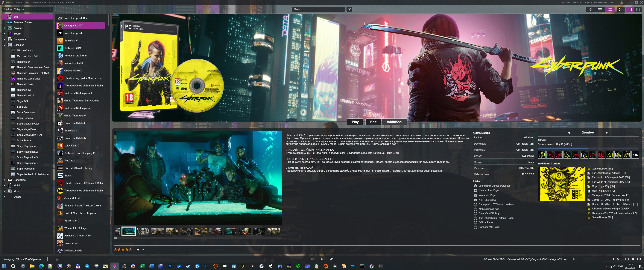Toggle the heart favorite for Cyberpunk 2077
The height and width of the screenshot is (270, 644).
click(138, 249)
